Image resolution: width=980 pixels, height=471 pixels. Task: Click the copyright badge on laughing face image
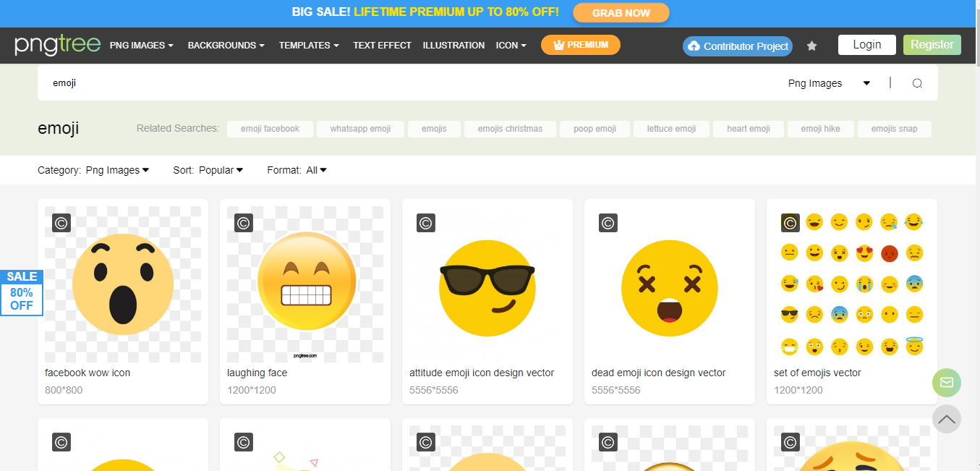(x=243, y=223)
